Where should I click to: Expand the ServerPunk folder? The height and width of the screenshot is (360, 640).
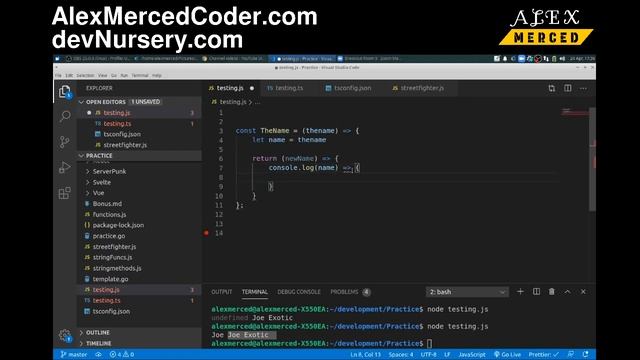coord(139,171)
